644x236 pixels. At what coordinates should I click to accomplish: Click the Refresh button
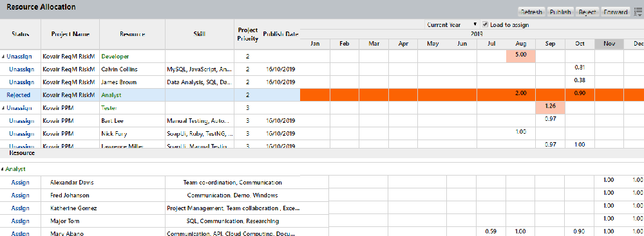[x=532, y=12]
